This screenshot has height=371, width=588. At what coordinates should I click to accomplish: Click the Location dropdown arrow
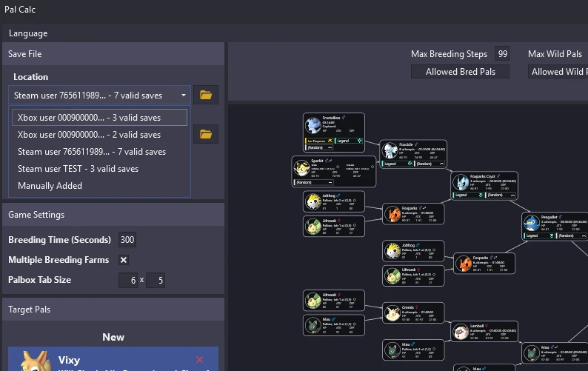point(184,96)
